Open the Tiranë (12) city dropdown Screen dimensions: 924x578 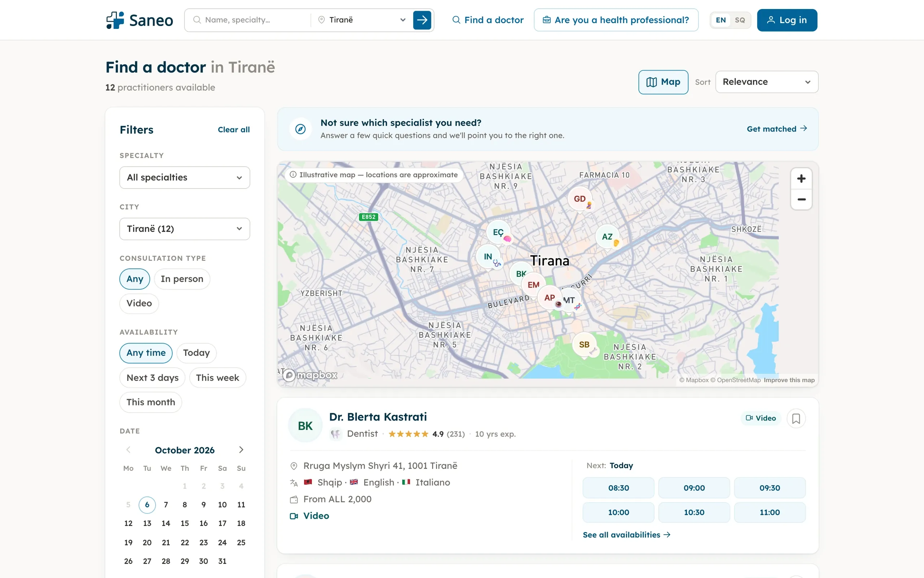click(184, 229)
